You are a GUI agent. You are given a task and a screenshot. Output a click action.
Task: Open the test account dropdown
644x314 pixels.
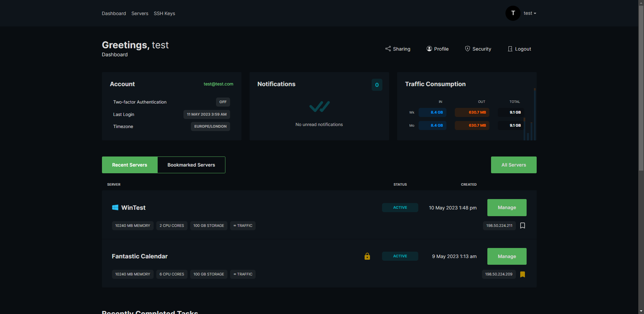529,13
